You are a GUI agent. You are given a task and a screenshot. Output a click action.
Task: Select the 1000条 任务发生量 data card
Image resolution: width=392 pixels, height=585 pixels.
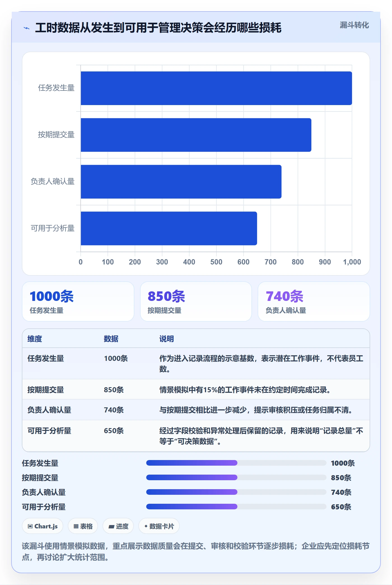pos(78,301)
